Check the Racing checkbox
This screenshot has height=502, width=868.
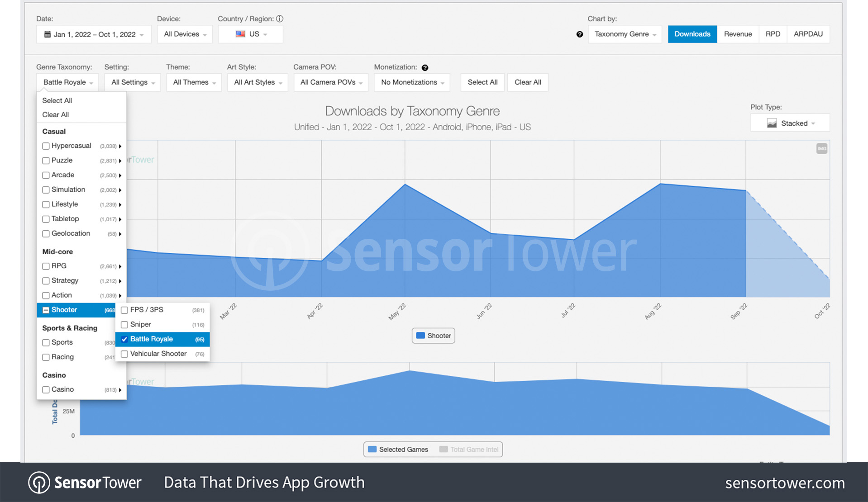(x=46, y=357)
